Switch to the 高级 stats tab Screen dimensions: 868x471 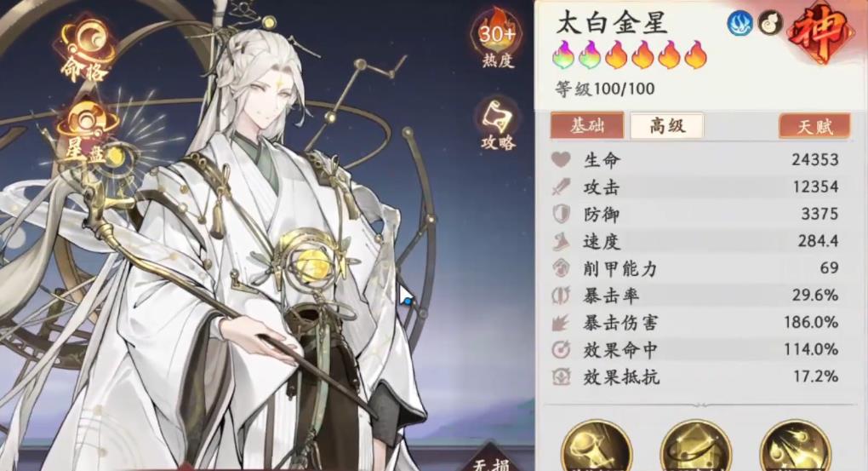[x=667, y=126]
